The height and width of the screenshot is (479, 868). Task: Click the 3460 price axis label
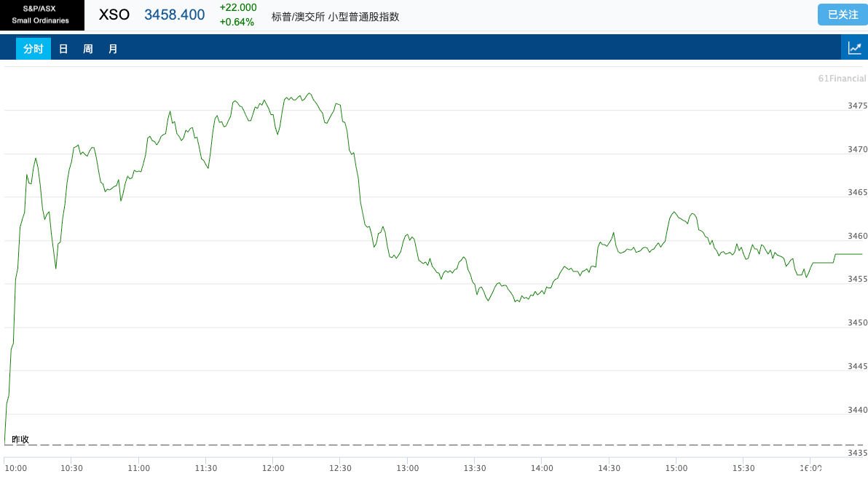tap(858, 236)
